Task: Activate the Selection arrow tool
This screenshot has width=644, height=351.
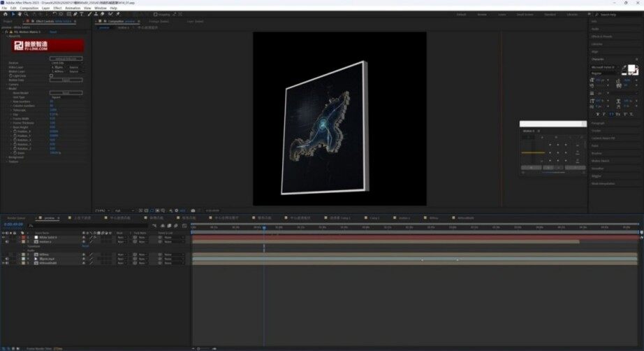Action: [13, 14]
